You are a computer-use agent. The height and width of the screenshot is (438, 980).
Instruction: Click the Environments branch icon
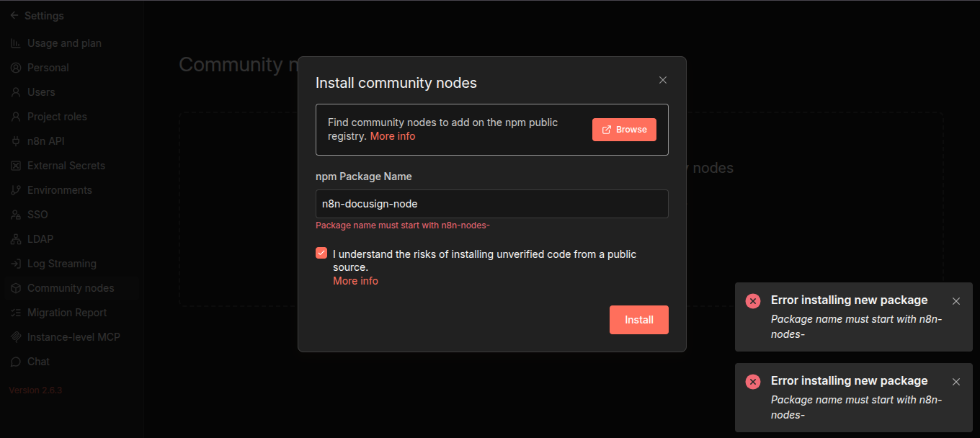[x=16, y=190]
